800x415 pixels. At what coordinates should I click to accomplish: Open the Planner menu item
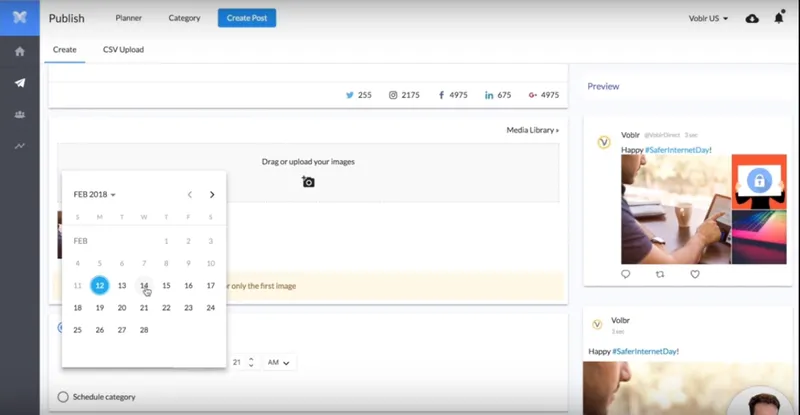tap(129, 18)
